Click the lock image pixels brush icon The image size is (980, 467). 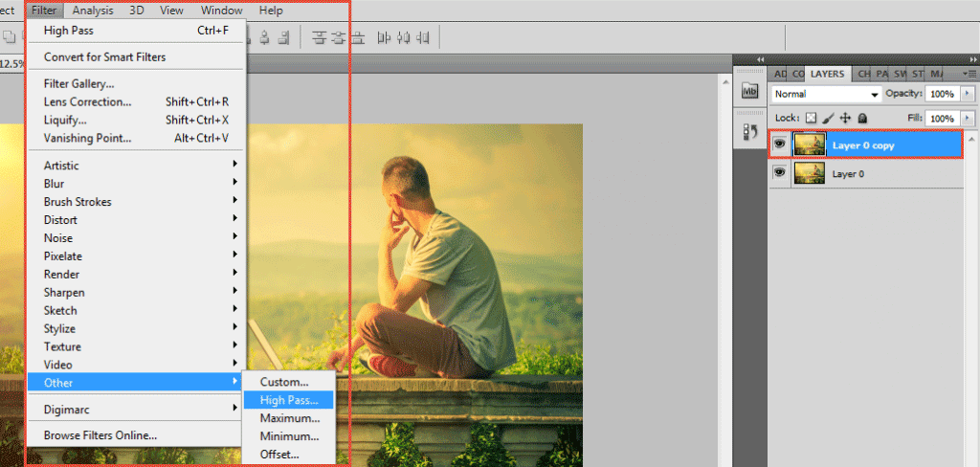coord(828,118)
